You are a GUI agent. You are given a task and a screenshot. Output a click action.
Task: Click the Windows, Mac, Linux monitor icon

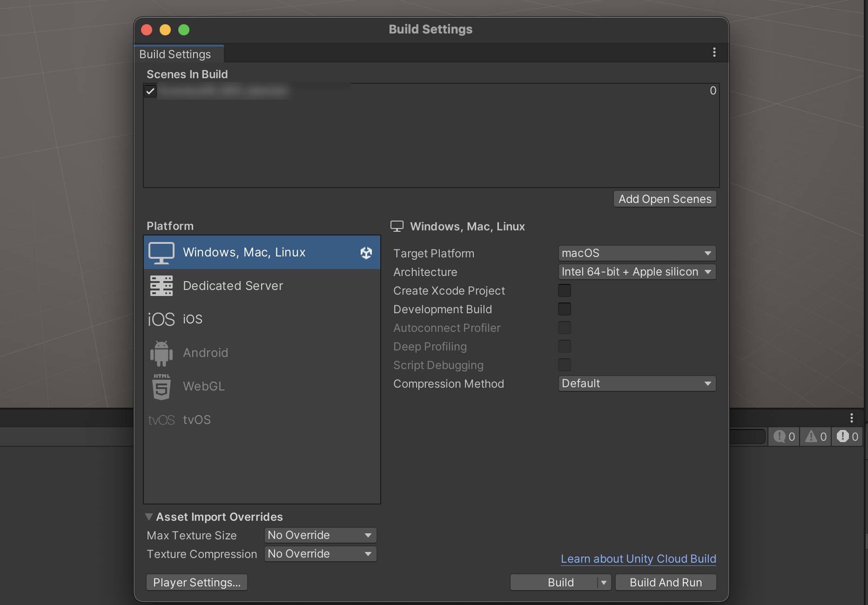pyautogui.click(x=161, y=253)
